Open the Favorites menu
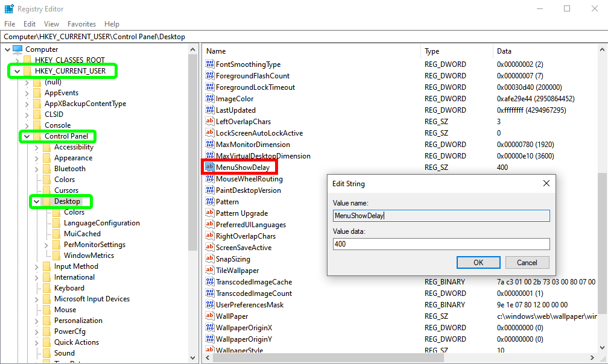The width and height of the screenshot is (608, 364). coord(81,24)
